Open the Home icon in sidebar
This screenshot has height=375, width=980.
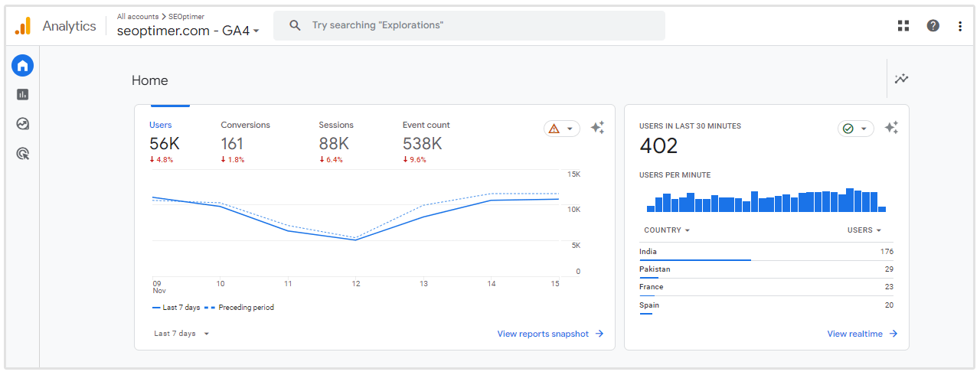click(x=22, y=66)
